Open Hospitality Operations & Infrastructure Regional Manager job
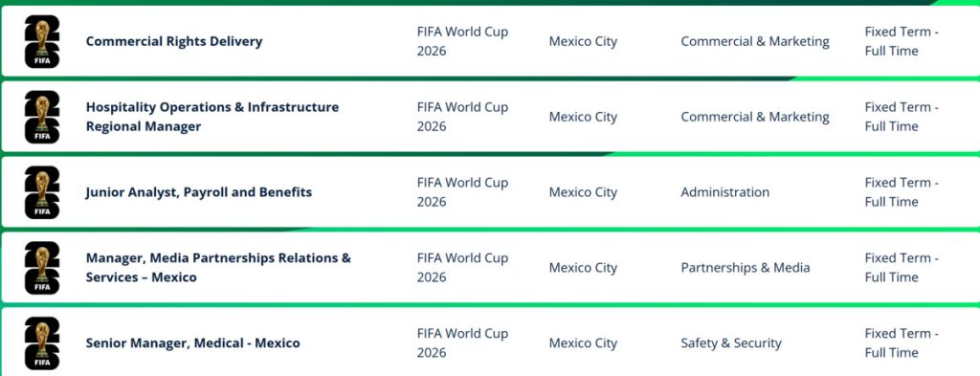The image size is (980, 376). [212, 117]
